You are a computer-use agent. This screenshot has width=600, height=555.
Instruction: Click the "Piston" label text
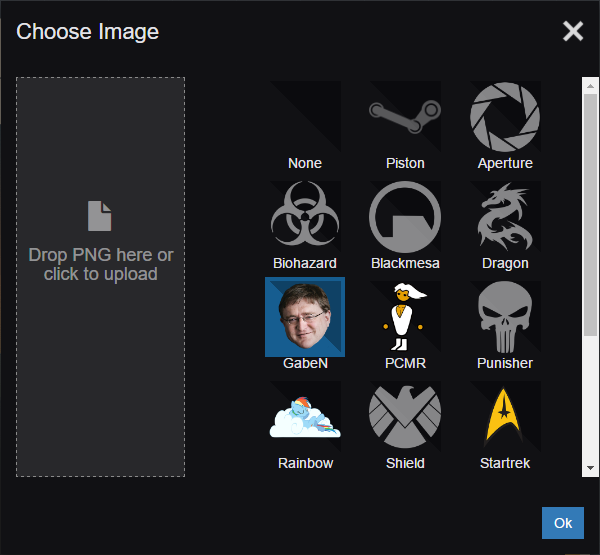[405, 163]
